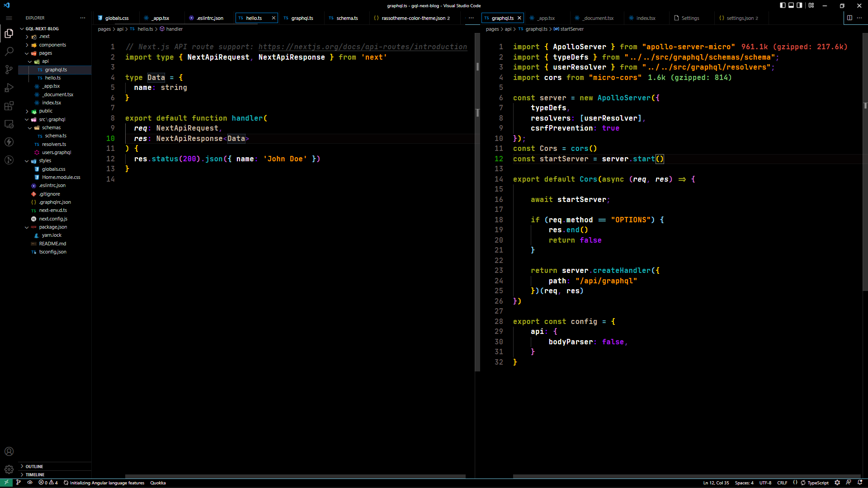Toggle the primary side bar layout button
868x488 pixels.
pyautogui.click(x=783, y=5)
